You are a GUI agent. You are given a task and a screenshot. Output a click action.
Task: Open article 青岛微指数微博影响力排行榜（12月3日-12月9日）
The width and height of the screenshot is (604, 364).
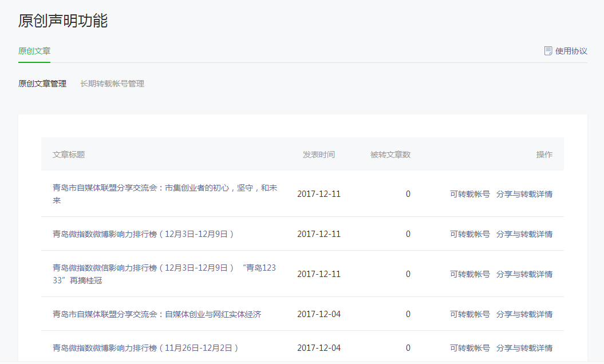click(143, 234)
